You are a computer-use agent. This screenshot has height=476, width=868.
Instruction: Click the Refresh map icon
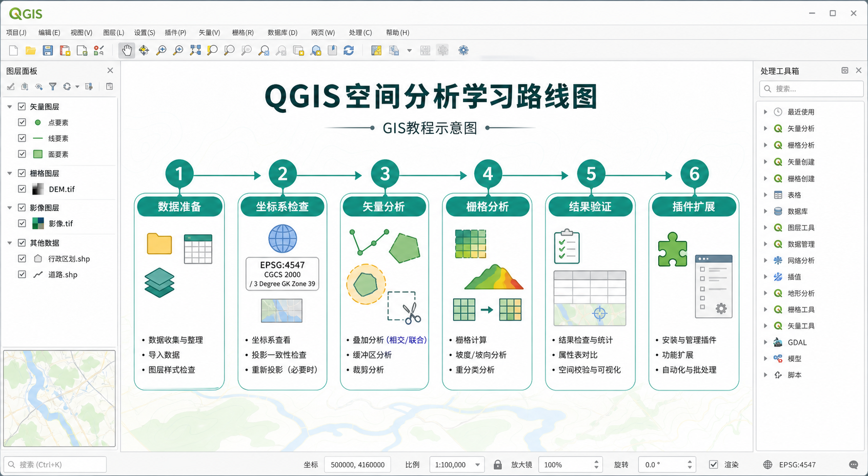(x=349, y=50)
